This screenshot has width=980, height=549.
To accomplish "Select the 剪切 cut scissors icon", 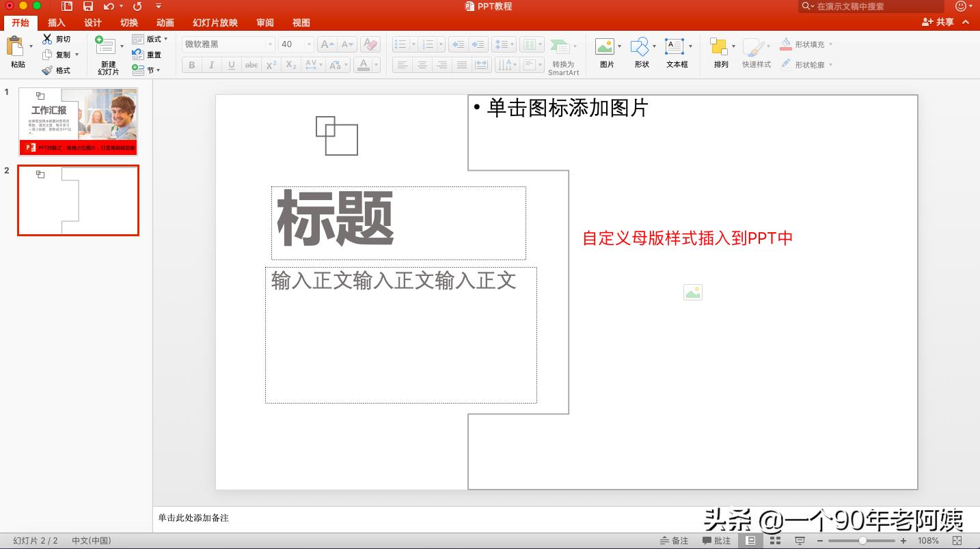I will pyautogui.click(x=47, y=39).
